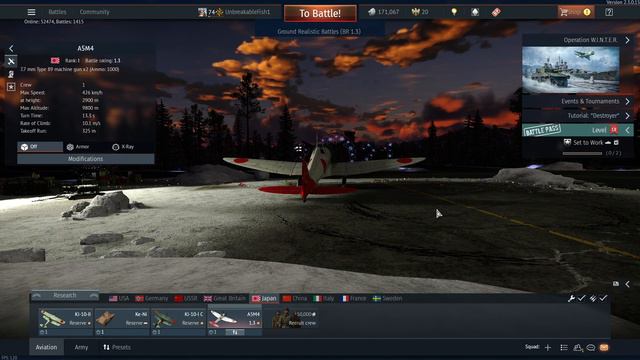Select the France nation tab
The height and width of the screenshot is (360, 640).
pyautogui.click(x=354, y=298)
